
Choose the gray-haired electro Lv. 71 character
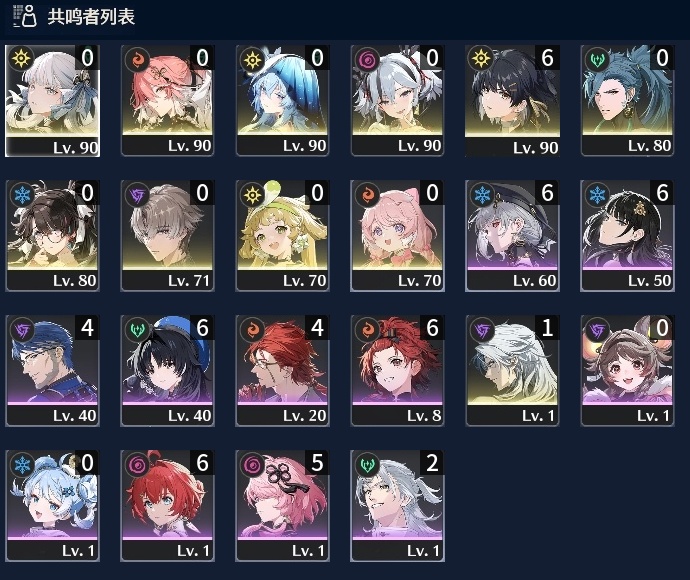point(167,236)
